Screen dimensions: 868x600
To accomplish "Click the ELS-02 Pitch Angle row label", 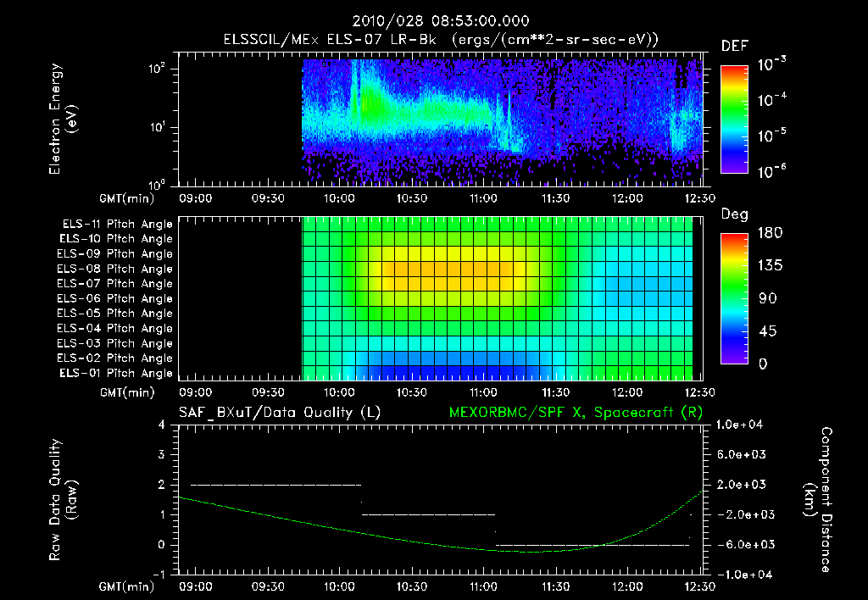I will pos(114,358).
